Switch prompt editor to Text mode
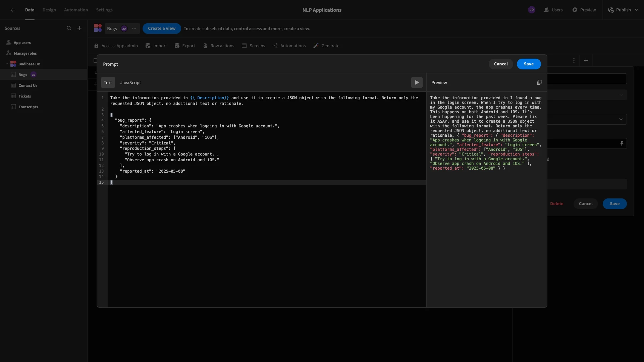 (108, 82)
